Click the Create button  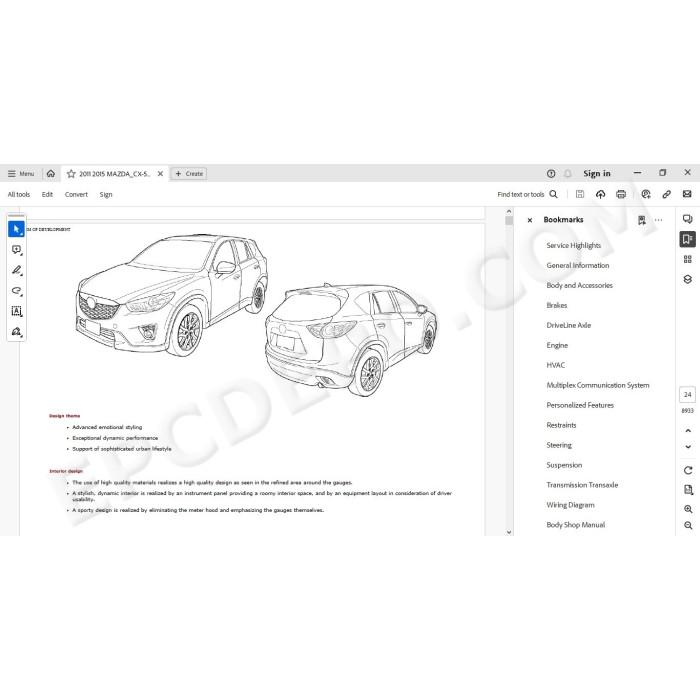(x=189, y=174)
